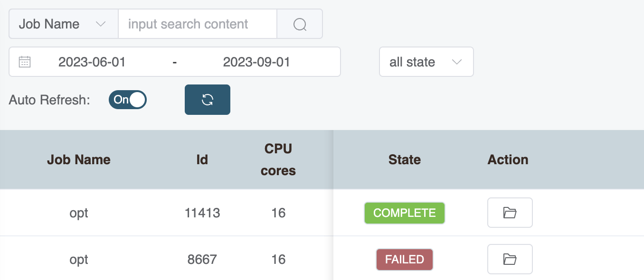
Task: Select the start date 2023-06-01 field
Action: (x=92, y=62)
